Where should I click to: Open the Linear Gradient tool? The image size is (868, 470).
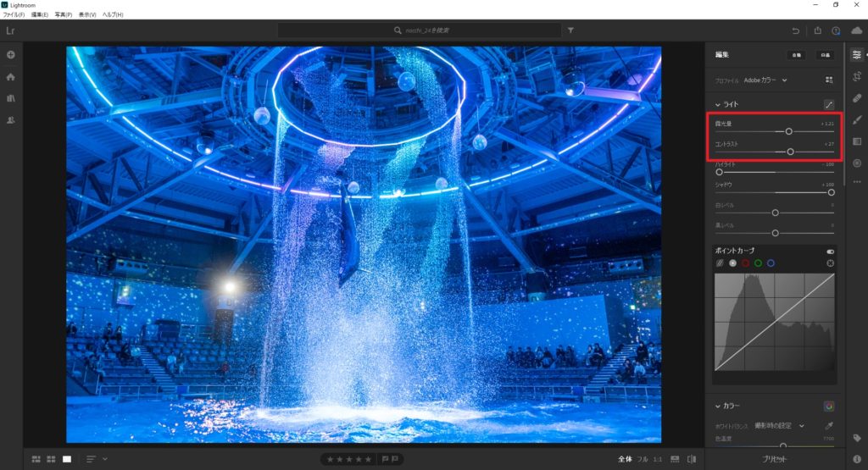coord(856,141)
